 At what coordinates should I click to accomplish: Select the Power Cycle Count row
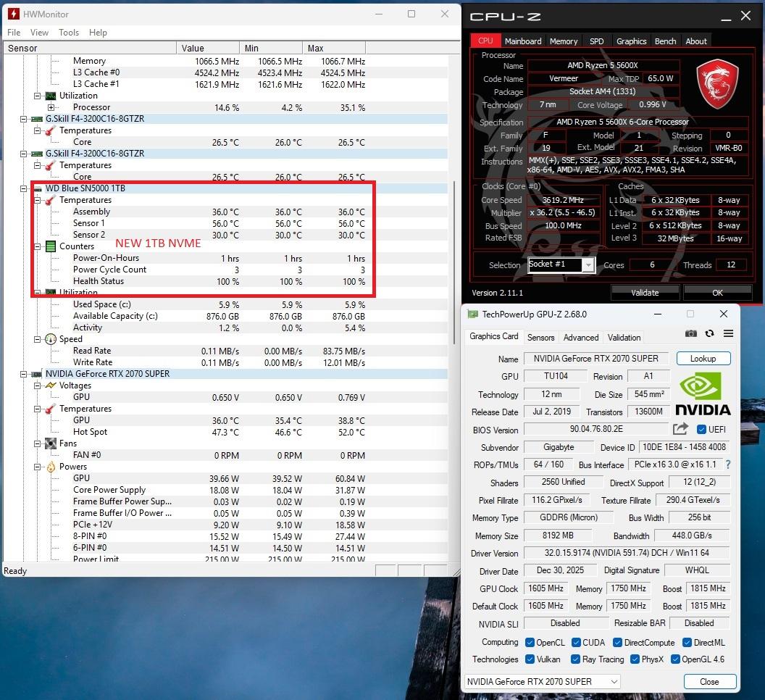225,270
